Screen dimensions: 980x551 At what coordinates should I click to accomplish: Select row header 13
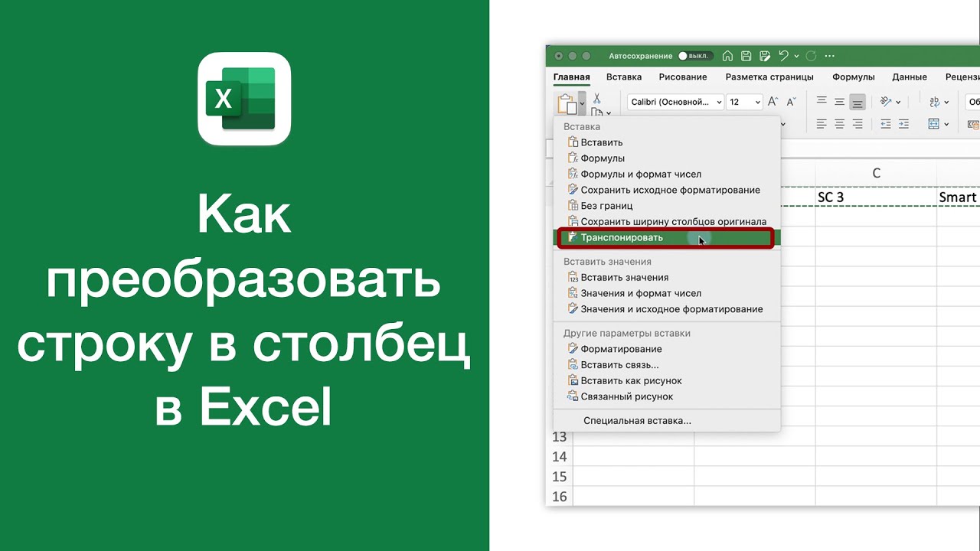[559, 437]
